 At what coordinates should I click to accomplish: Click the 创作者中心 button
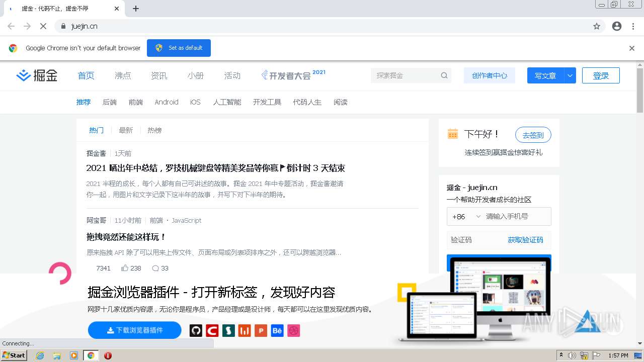coord(490,75)
